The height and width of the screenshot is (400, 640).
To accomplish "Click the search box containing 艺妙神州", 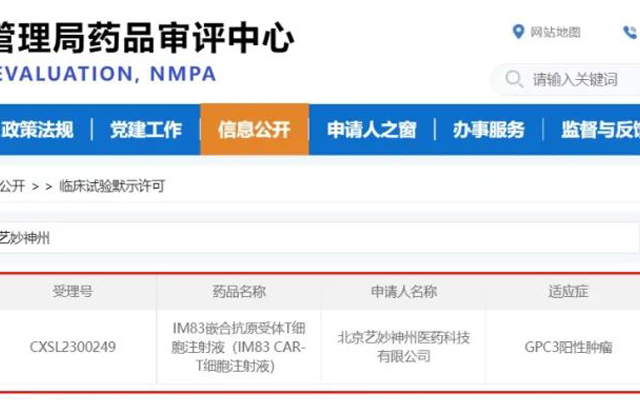I will [x=319, y=238].
